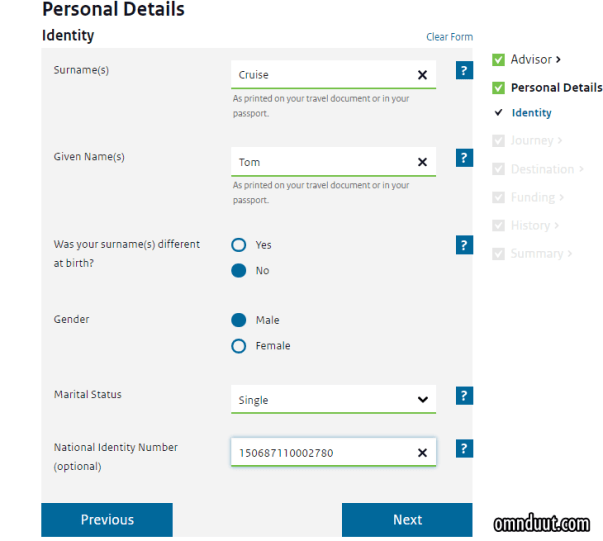Clear the National Identity Number X icon
603x541 pixels.
422,453
